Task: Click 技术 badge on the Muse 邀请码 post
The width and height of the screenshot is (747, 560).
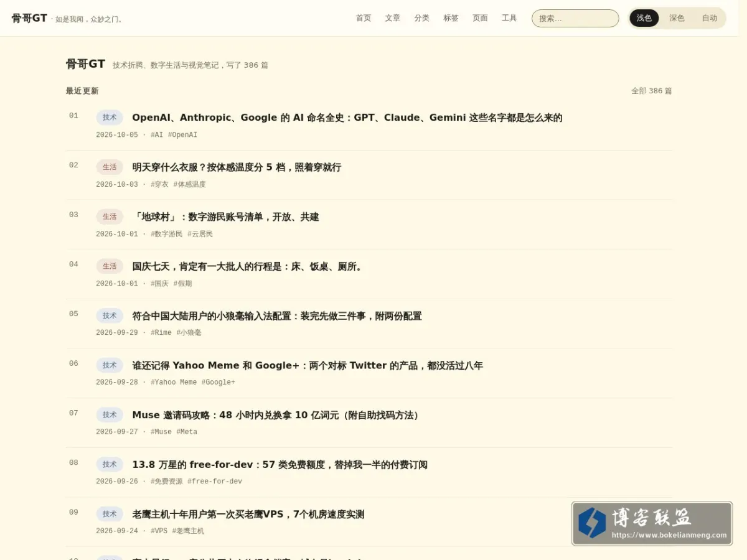Action: coord(110,415)
